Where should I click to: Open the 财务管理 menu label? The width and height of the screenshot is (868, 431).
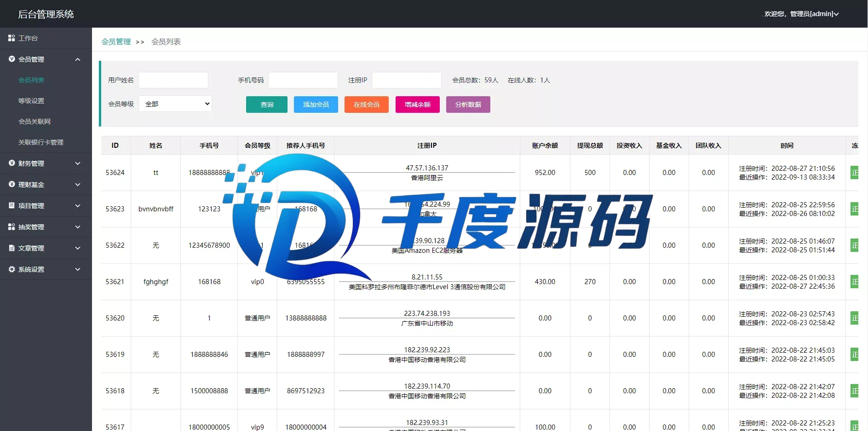tap(31, 163)
